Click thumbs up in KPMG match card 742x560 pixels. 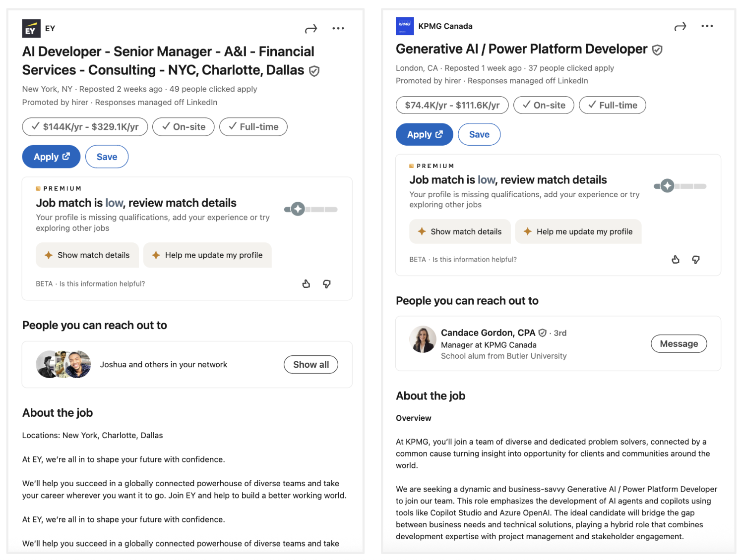coord(676,260)
